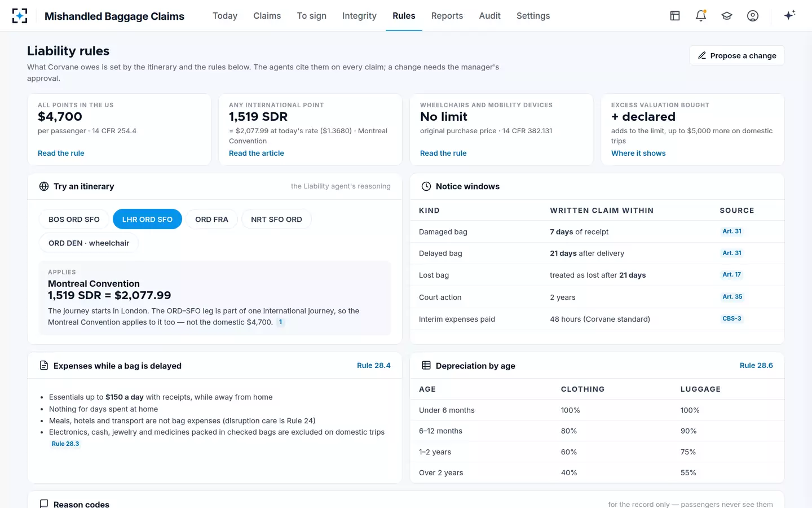Open the Reports tab
The height and width of the screenshot is (508, 812).
[x=447, y=16]
